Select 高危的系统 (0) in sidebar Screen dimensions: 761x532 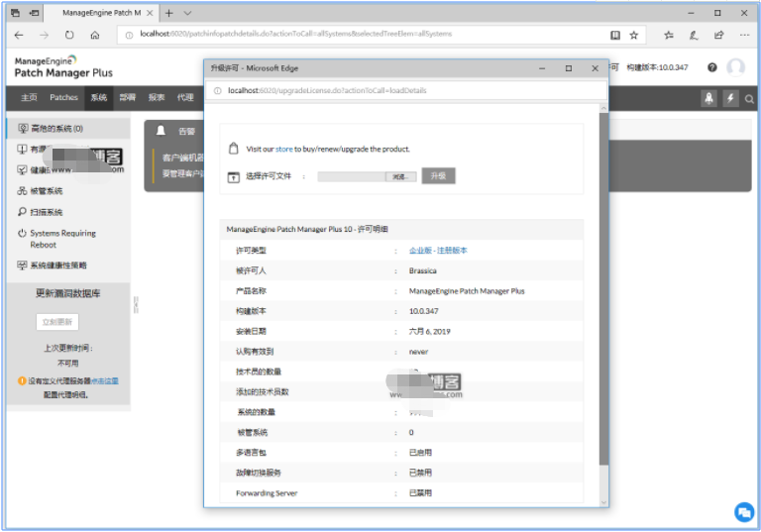coord(68,129)
